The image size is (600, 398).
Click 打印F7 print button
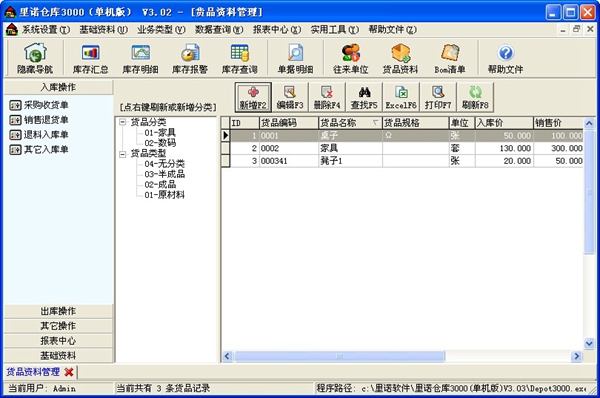click(438, 97)
